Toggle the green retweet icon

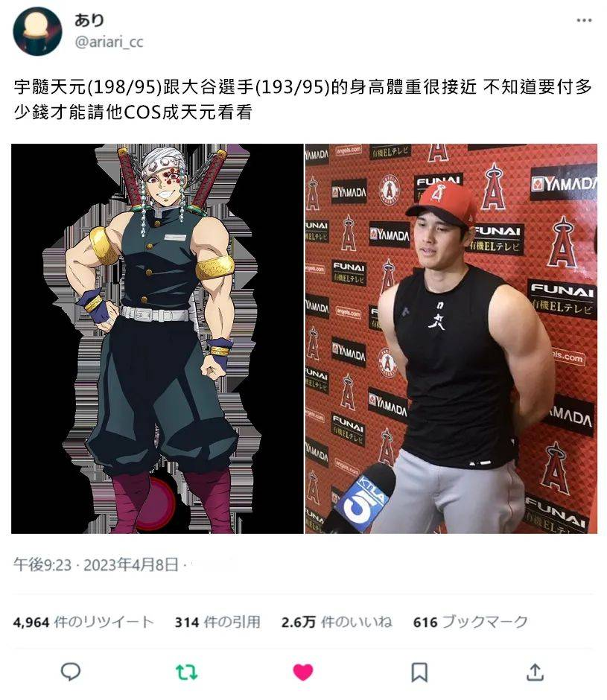[186, 672]
